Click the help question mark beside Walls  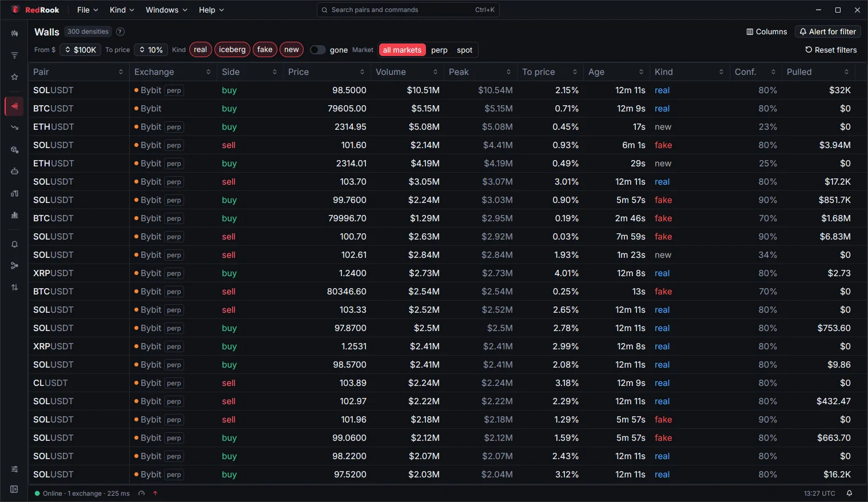tap(120, 32)
